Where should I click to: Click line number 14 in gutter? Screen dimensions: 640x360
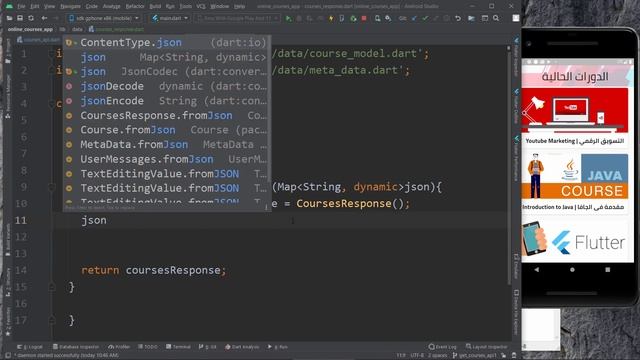21,270
